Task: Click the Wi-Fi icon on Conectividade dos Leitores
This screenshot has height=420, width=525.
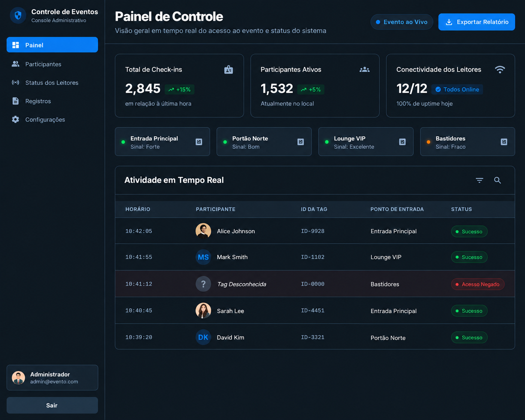Action: 500,70
